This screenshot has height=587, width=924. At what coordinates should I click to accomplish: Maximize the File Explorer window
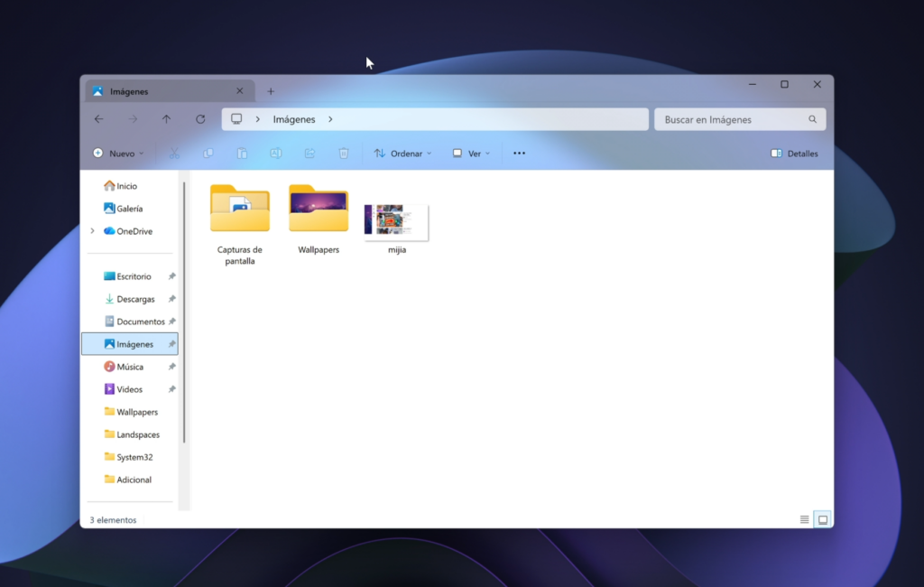point(784,84)
